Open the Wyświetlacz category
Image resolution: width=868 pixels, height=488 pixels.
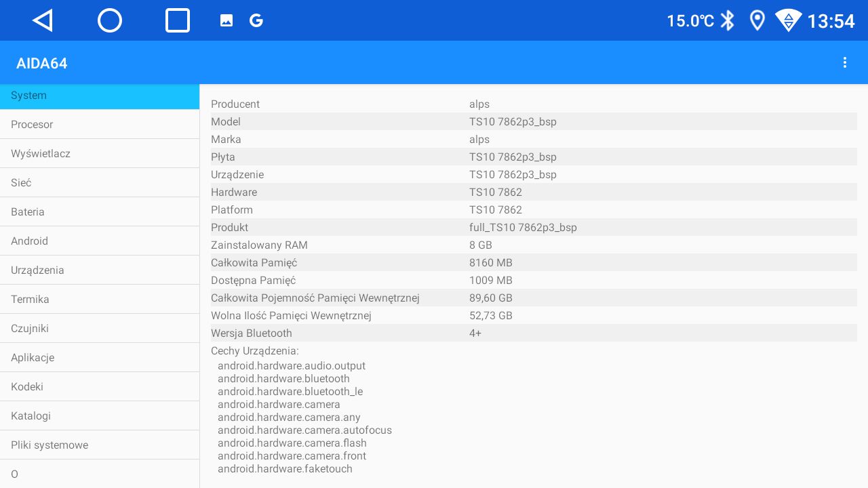point(100,154)
